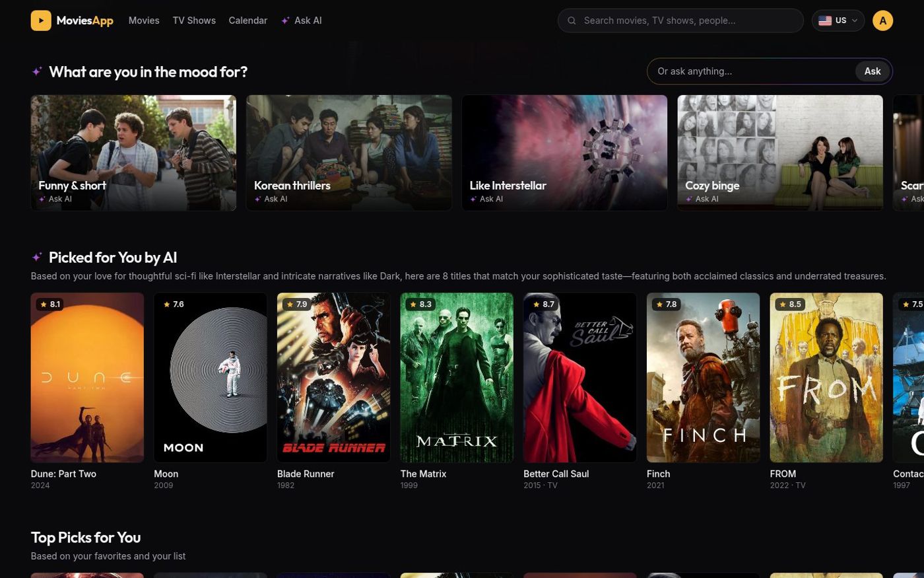
Task: Select the Korean thrillers mood card
Action: click(x=349, y=153)
